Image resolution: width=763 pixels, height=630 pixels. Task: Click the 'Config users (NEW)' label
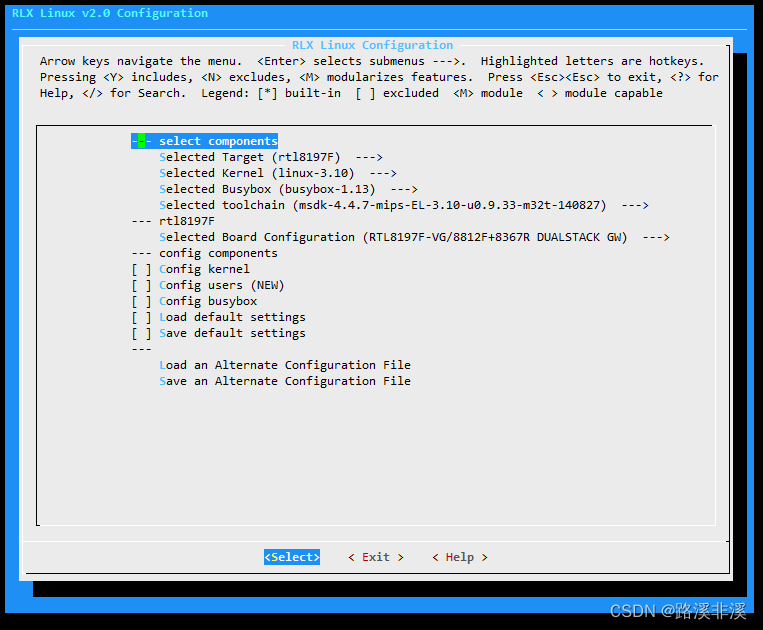coord(222,285)
